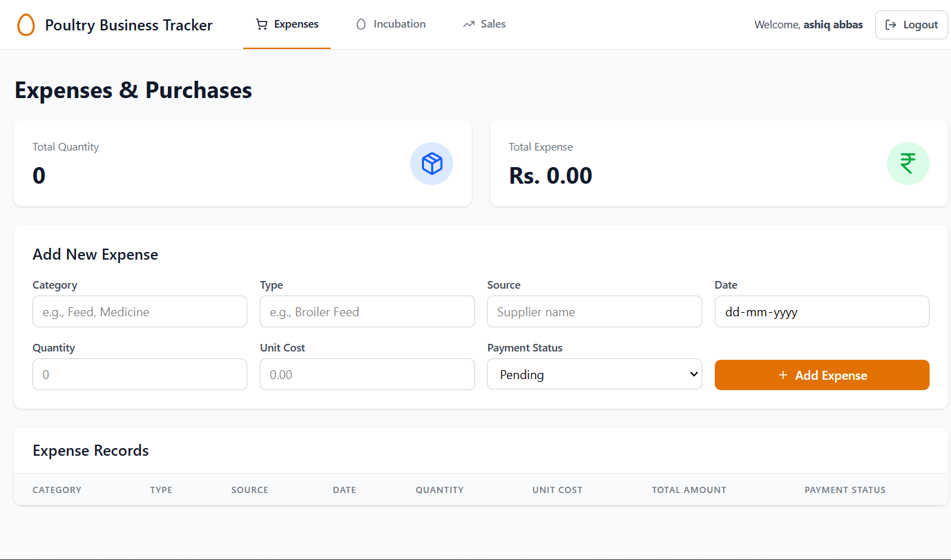Click the trending arrow icon beside Sales
Image resolution: width=951 pixels, height=560 pixels.
[469, 24]
